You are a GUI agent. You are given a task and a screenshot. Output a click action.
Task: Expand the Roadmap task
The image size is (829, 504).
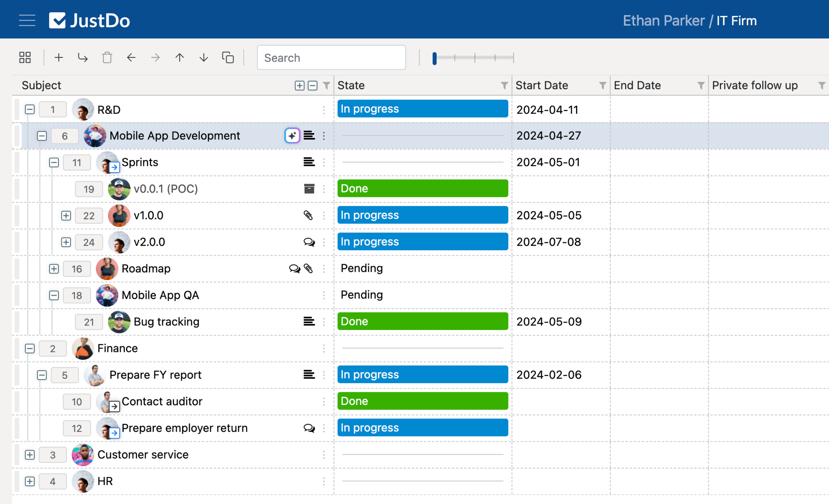54,269
